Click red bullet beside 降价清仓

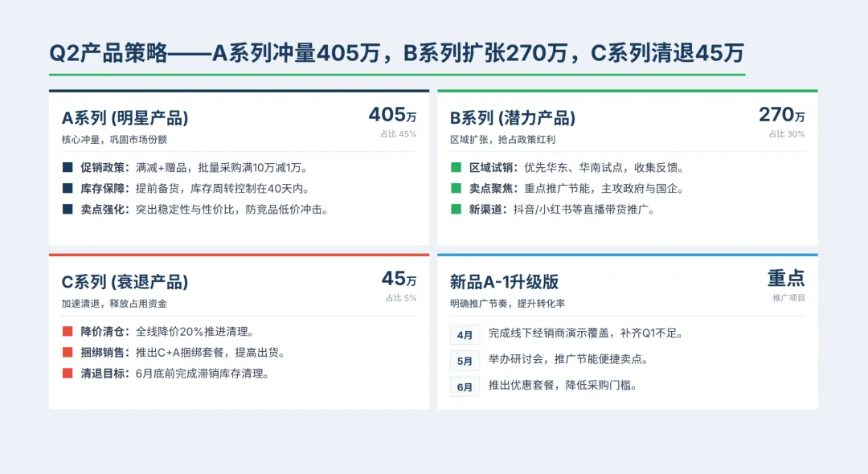click(67, 332)
